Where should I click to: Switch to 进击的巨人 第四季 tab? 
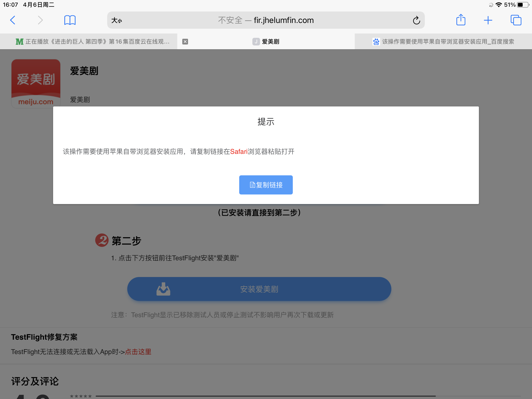[x=93, y=42]
